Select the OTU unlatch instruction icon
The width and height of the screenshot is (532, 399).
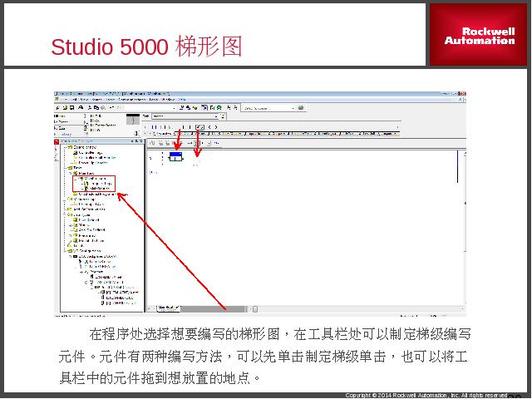(209, 127)
